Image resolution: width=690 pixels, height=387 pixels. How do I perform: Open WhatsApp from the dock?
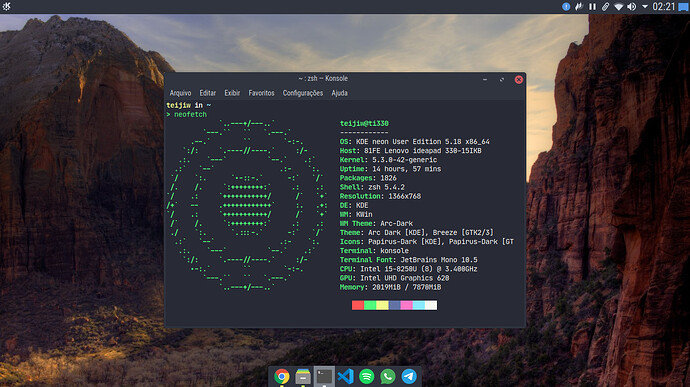[x=388, y=376]
